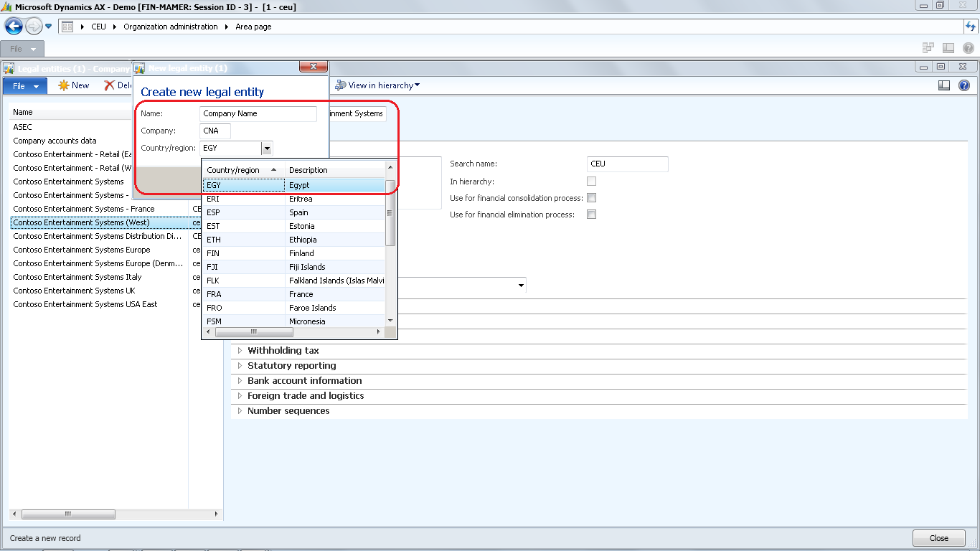Select Estonia from the country list

(294, 226)
